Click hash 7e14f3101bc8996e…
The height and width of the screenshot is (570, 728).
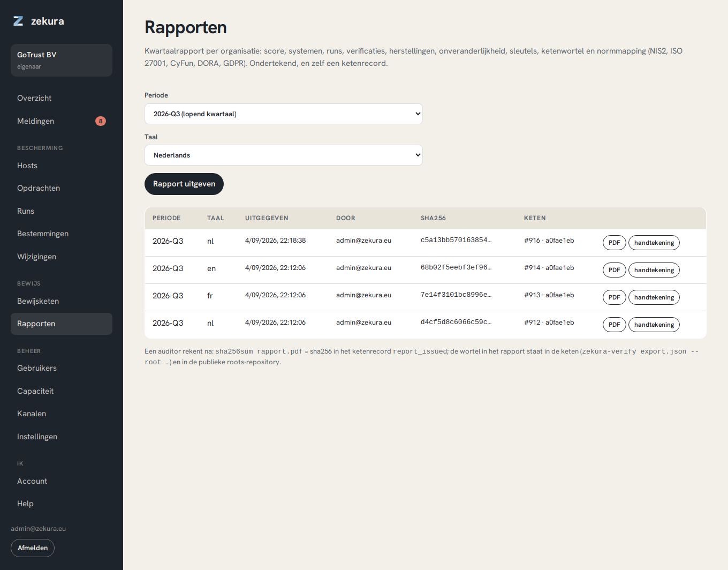click(456, 295)
